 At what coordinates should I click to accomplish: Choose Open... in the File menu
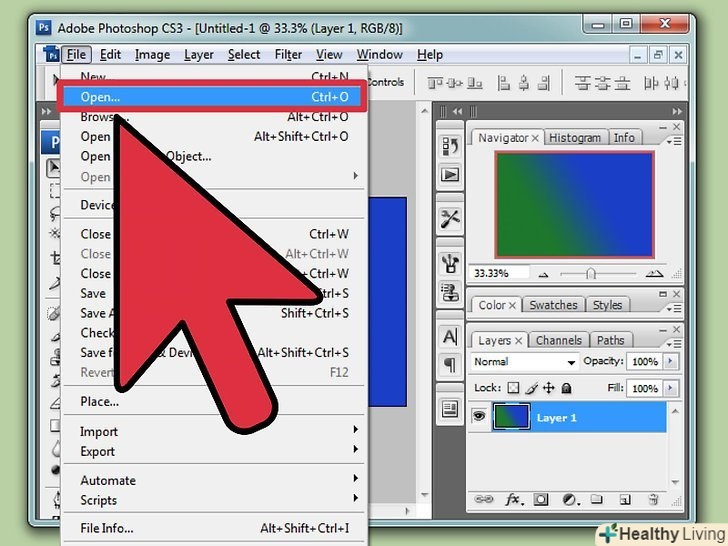coord(213,97)
